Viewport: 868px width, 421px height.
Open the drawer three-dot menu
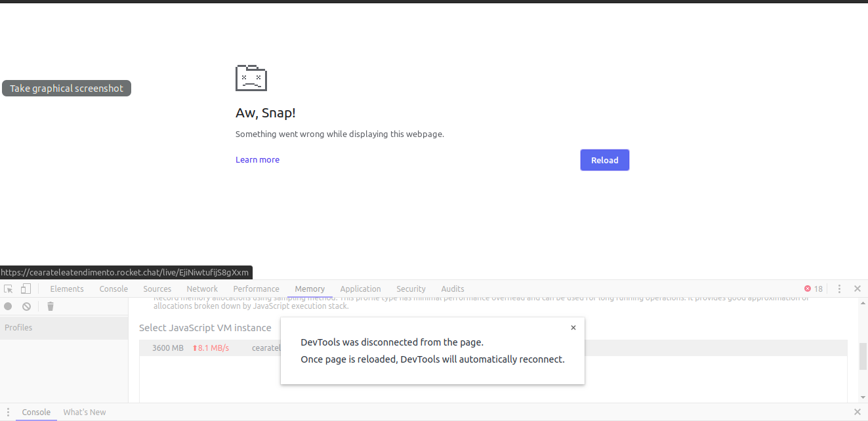click(8, 412)
